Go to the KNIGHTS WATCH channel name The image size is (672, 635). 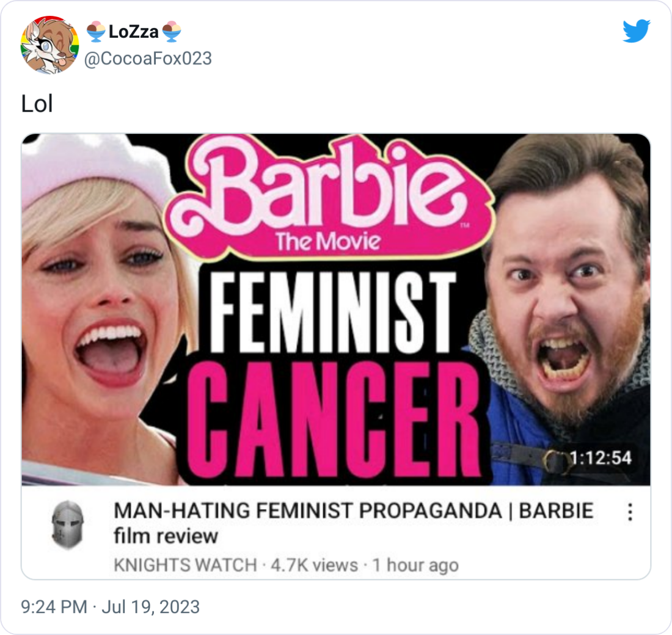pyautogui.click(x=185, y=565)
